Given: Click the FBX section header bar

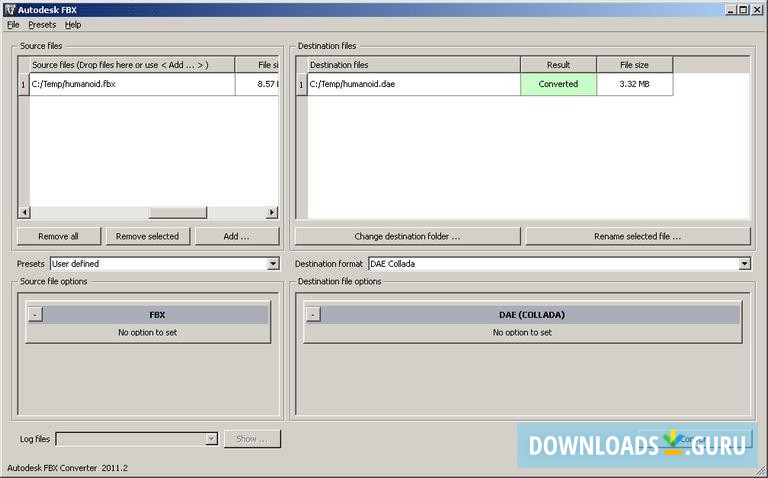Looking at the screenshot, I should pos(156,314).
